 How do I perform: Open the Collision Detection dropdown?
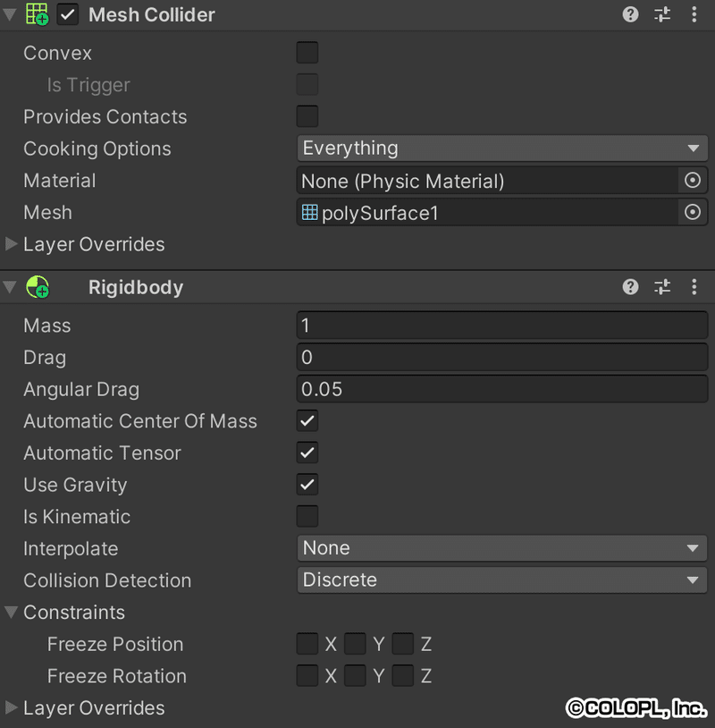coord(501,580)
